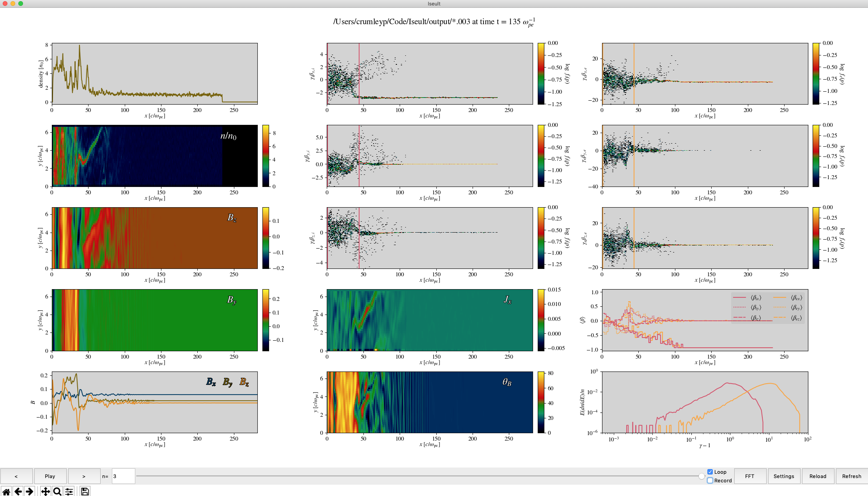Step to previous frame with '<' button
The width and height of the screenshot is (868, 496).
pyautogui.click(x=16, y=476)
